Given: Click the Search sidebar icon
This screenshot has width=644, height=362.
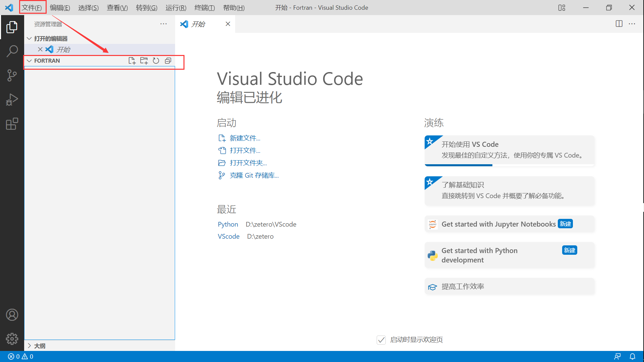Looking at the screenshot, I should (12, 51).
